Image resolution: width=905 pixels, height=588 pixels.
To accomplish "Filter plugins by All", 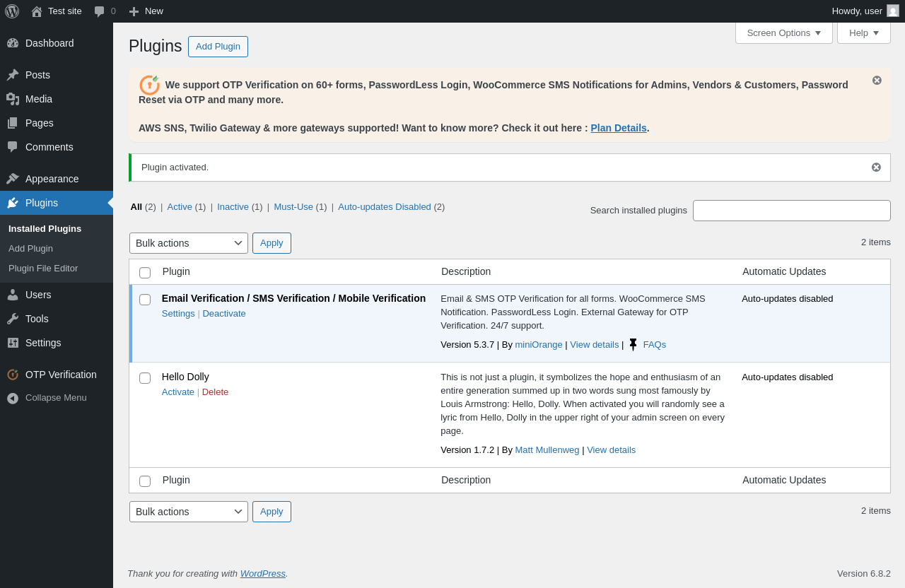I will click(x=136, y=207).
